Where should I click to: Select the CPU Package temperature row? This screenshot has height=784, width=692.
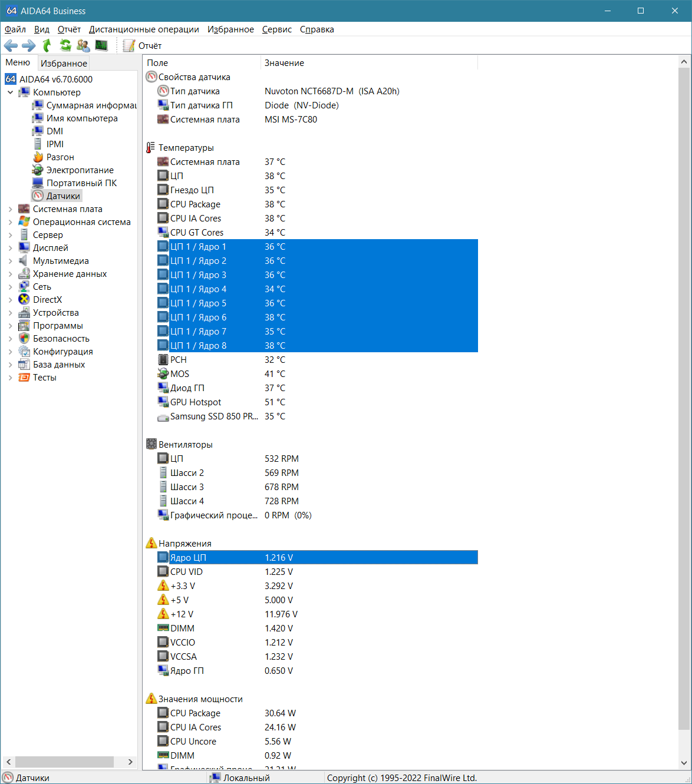pyautogui.click(x=317, y=204)
